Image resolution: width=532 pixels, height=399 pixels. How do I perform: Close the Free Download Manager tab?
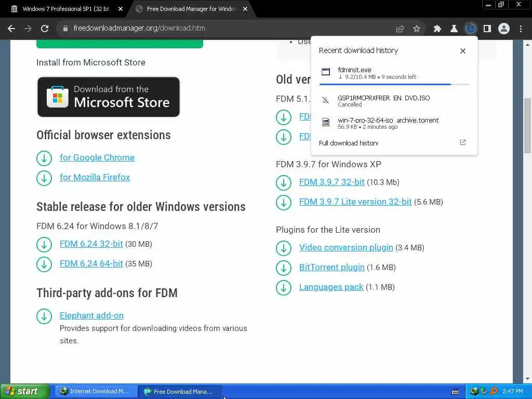click(245, 9)
